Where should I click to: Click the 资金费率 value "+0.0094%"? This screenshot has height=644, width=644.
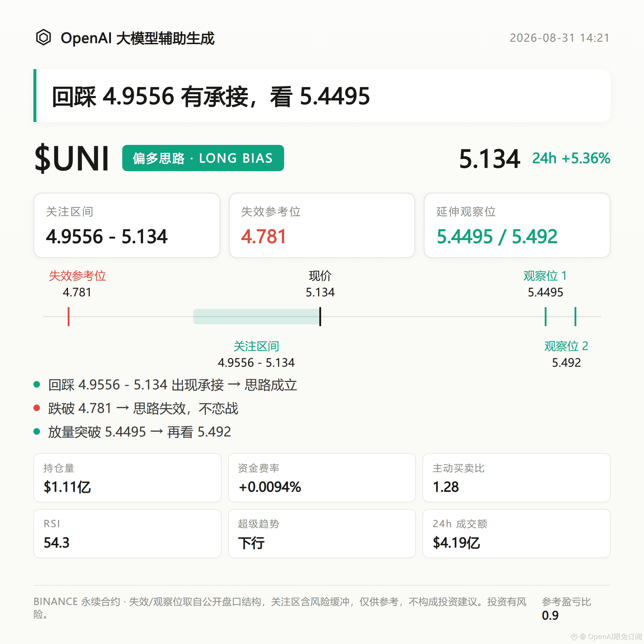click(270, 487)
